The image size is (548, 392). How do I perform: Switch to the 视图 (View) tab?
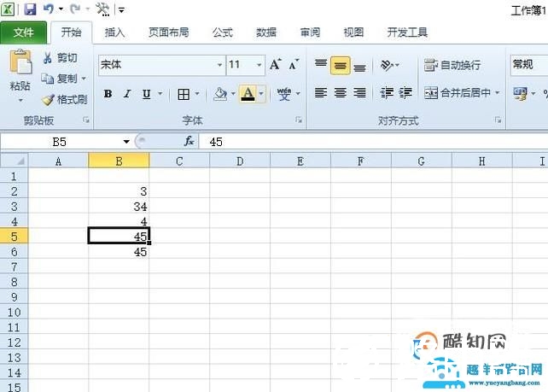353,32
